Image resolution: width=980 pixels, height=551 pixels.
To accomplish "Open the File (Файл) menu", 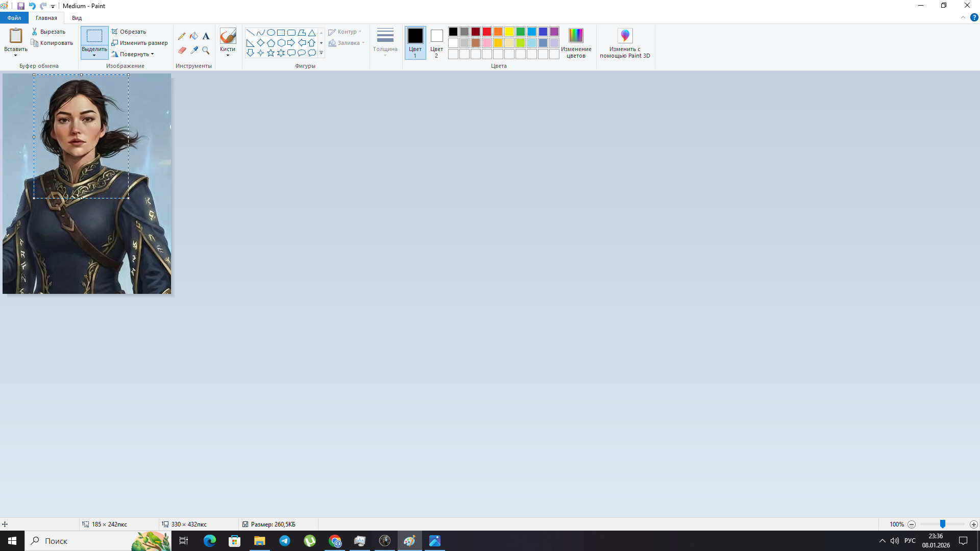I will click(x=14, y=18).
